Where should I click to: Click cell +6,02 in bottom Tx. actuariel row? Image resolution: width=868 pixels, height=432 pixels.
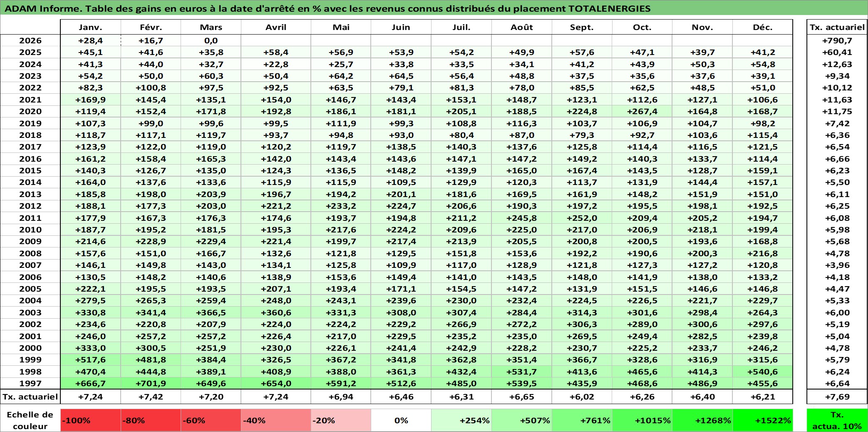(x=582, y=397)
